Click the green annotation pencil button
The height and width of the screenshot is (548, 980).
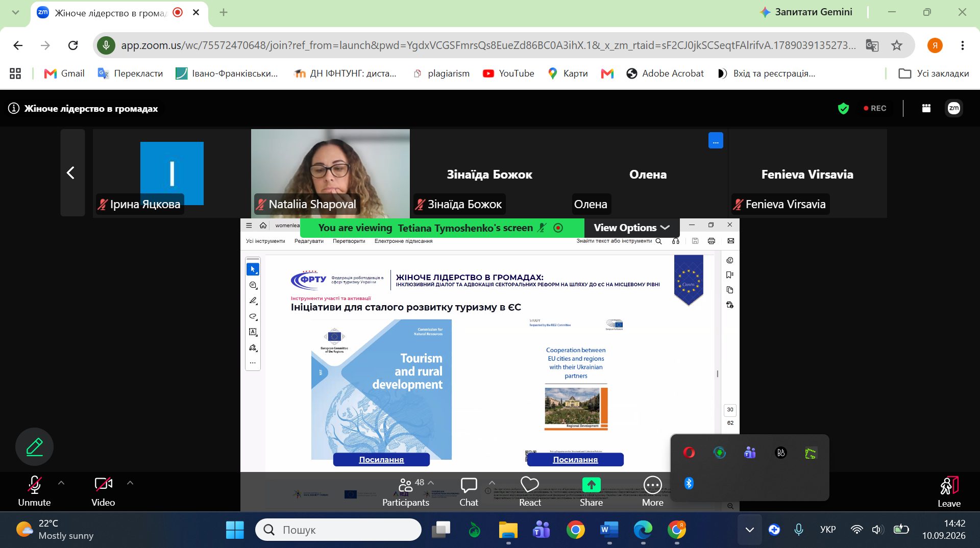[x=34, y=446]
